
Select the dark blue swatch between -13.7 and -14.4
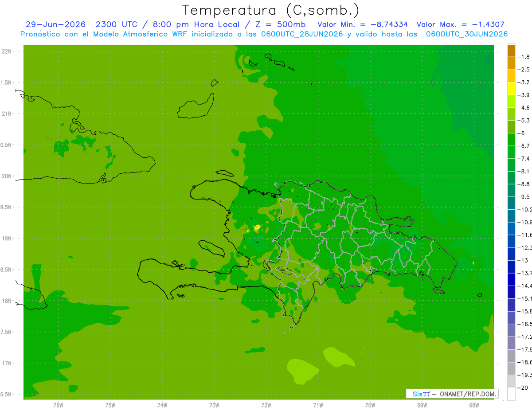(x=511, y=279)
